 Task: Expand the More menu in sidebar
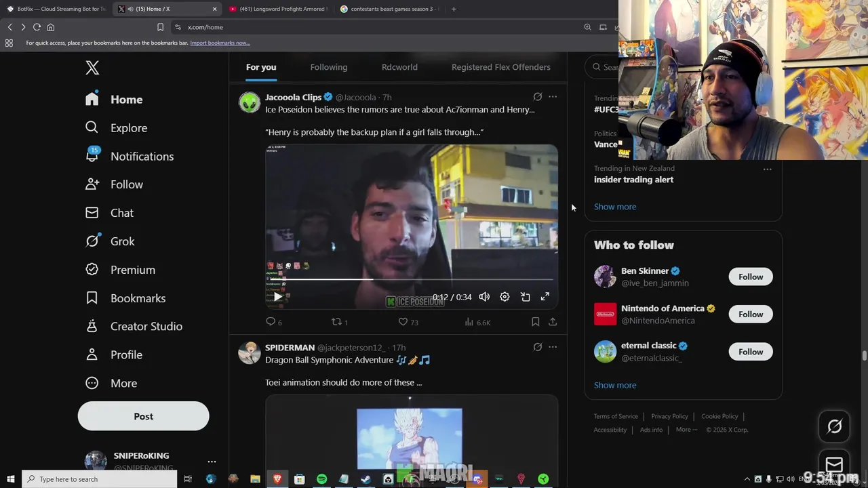click(x=111, y=383)
